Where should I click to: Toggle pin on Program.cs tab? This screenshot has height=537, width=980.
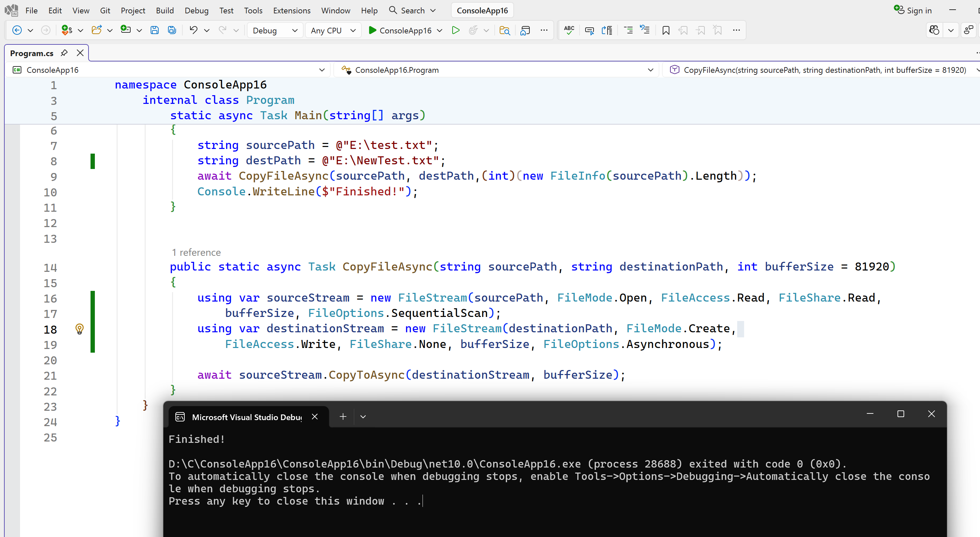64,53
